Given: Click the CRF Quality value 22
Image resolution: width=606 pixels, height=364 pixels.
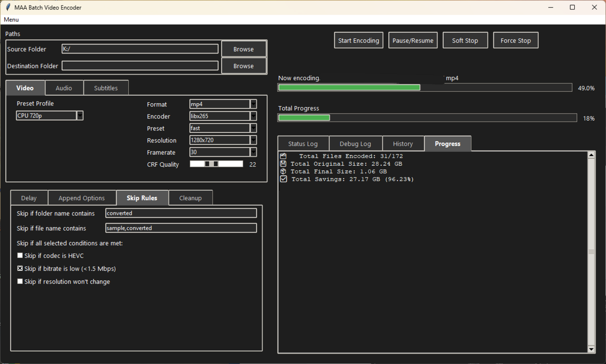Looking at the screenshot, I should (253, 164).
